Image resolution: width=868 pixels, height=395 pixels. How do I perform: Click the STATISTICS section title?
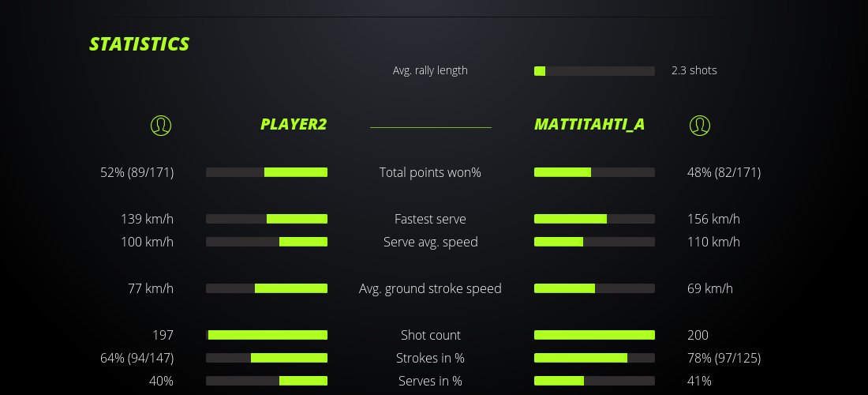coord(140,44)
